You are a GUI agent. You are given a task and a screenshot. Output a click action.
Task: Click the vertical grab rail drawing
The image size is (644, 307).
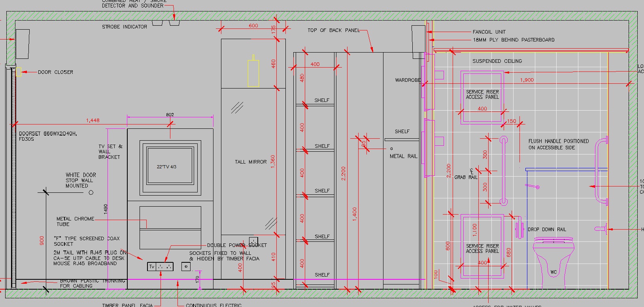(x=503, y=170)
